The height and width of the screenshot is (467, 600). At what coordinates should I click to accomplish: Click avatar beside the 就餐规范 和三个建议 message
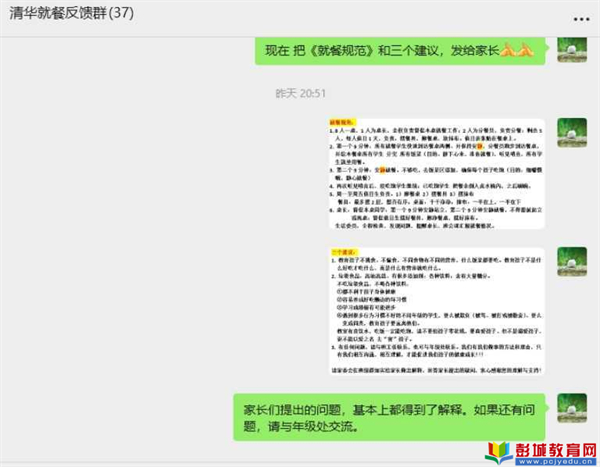(572, 50)
